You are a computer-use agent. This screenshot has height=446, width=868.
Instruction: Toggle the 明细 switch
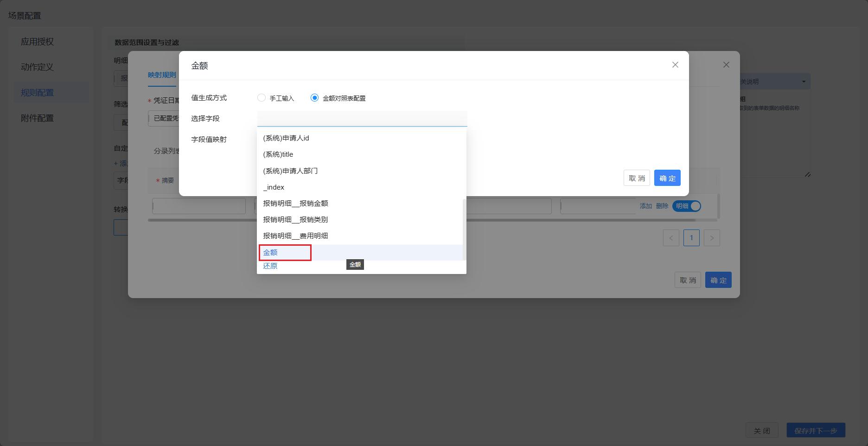click(687, 206)
